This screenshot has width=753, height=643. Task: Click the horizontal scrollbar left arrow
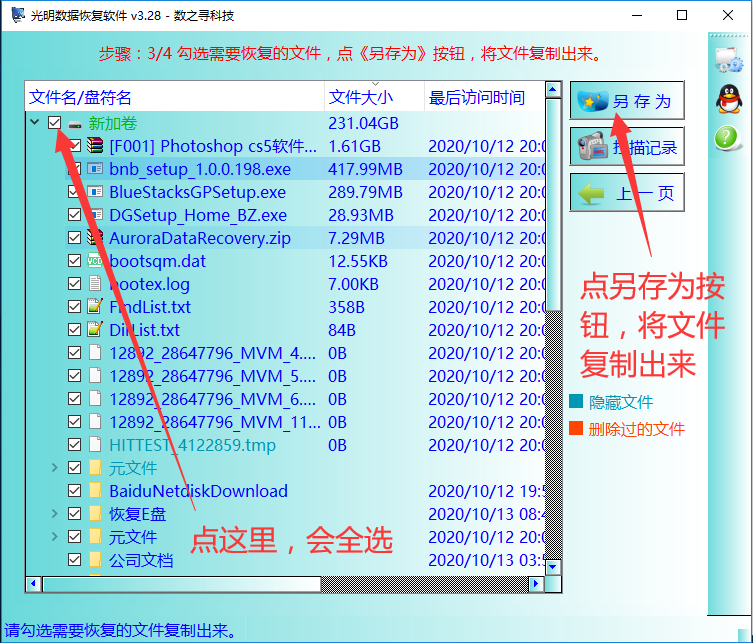(x=33, y=584)
